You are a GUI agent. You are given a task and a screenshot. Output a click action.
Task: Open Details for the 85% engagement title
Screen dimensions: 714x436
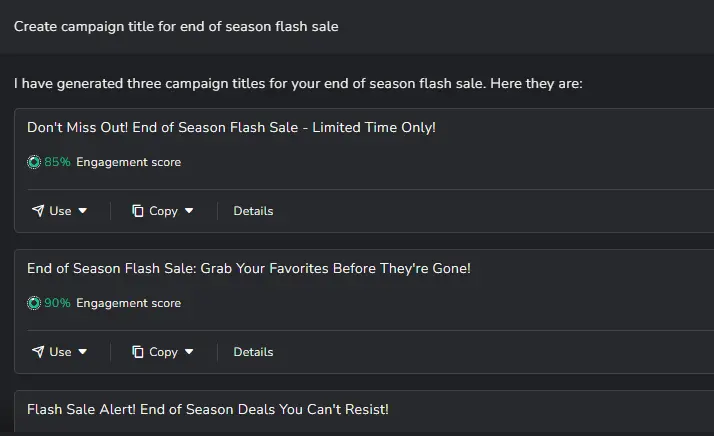(253, 210)
